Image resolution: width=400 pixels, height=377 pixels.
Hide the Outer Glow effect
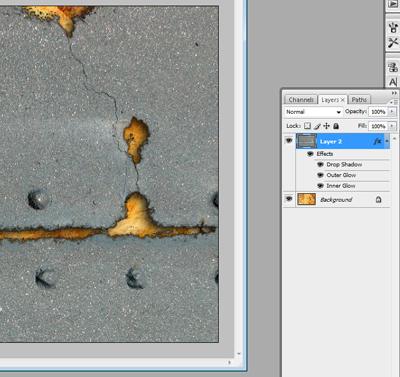tap(320, 175)
